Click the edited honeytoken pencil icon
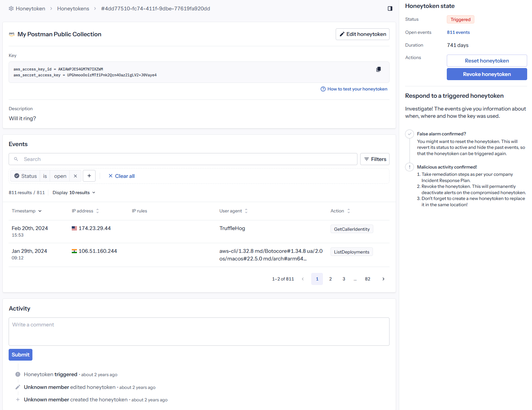The width and height of the screenshot is (532, 410). pos(18,387)
